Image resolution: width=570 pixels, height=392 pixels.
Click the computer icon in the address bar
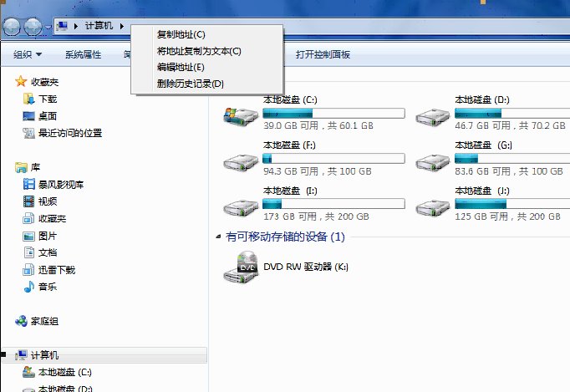coord(62,26)
